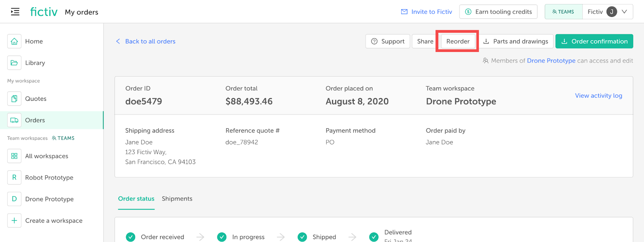This screenshot has height=242, width=644.
Task: Click the order total $88,493.46
Action: tap(249, 101)
